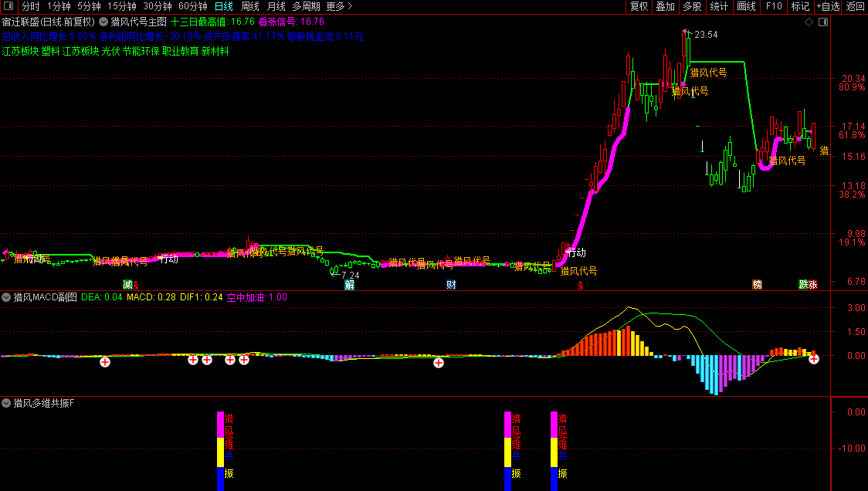Click the 7.24 low price label

click(x=351, y=275)
